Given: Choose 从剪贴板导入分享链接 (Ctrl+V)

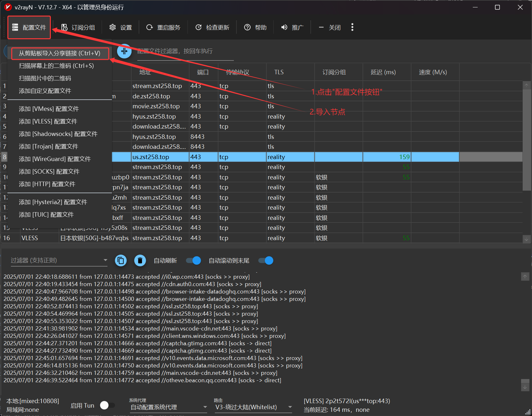Looking at the screenshot, I should [x=60, y=53].
